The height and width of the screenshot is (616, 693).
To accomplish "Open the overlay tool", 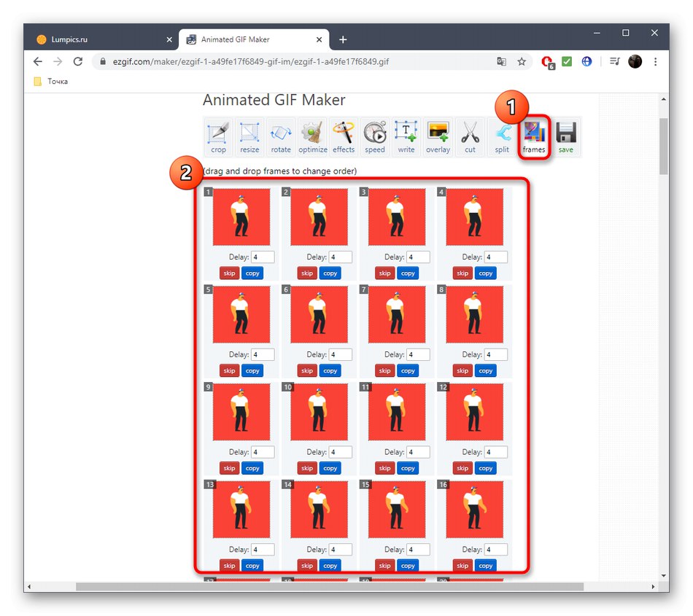I will (x=438, y=137).
